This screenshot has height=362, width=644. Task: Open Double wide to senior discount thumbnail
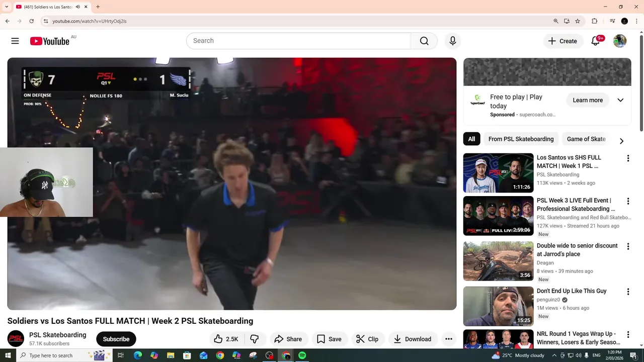(498, 261)
